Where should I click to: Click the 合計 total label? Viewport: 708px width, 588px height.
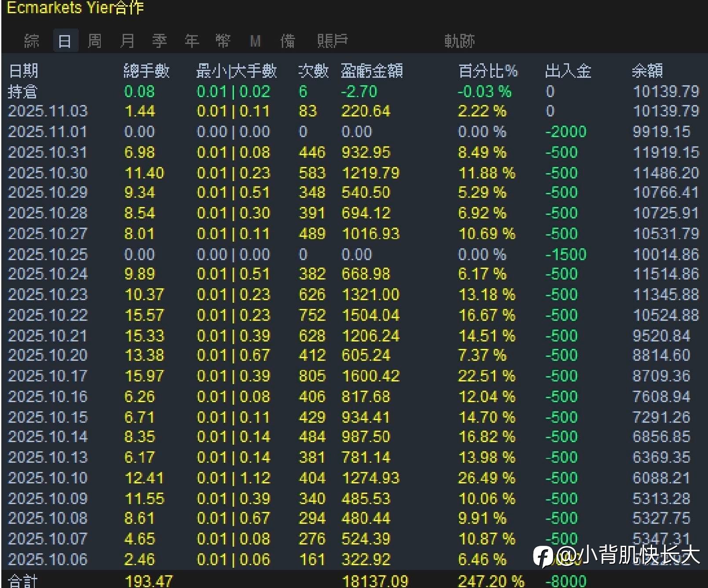coord(23,581)
